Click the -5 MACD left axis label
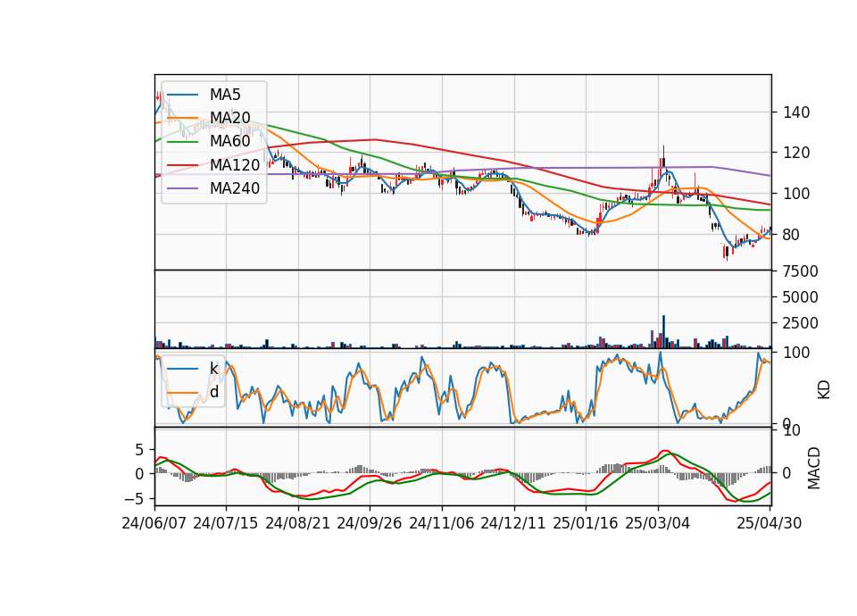Viewport: 857px width, 616px height. tap(134, 498)
